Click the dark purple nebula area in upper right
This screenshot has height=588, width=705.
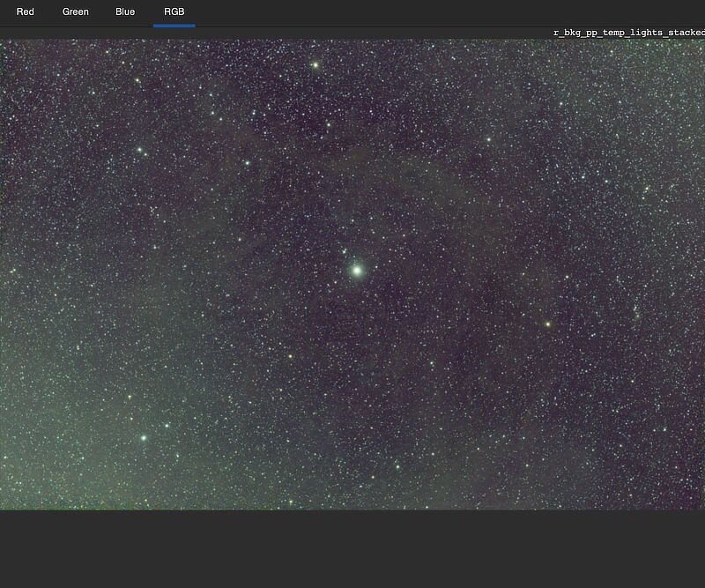coord(573,106)
